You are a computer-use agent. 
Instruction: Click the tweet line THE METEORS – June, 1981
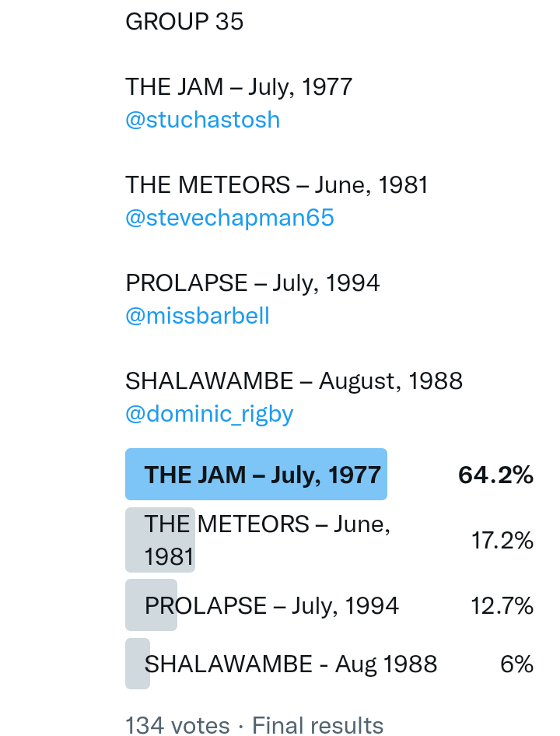(x=277, y=184)
